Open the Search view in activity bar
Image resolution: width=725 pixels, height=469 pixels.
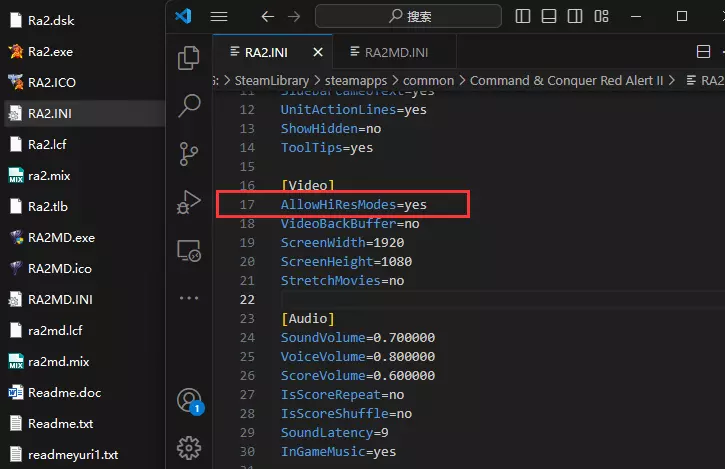(x=189, y=106)
